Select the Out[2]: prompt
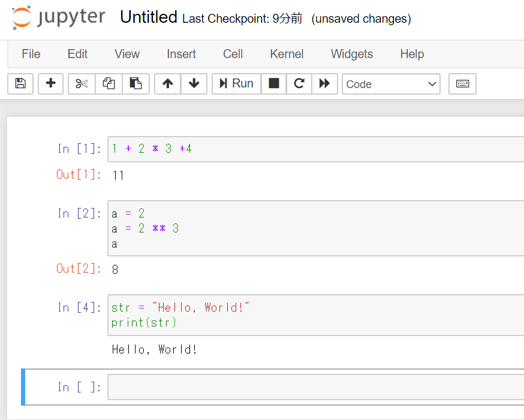The image size is (524, 420). (x=79, y=269)
